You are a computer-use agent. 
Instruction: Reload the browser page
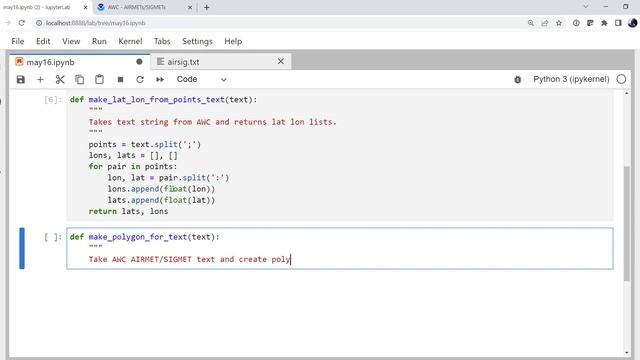[x=22, y=23]
